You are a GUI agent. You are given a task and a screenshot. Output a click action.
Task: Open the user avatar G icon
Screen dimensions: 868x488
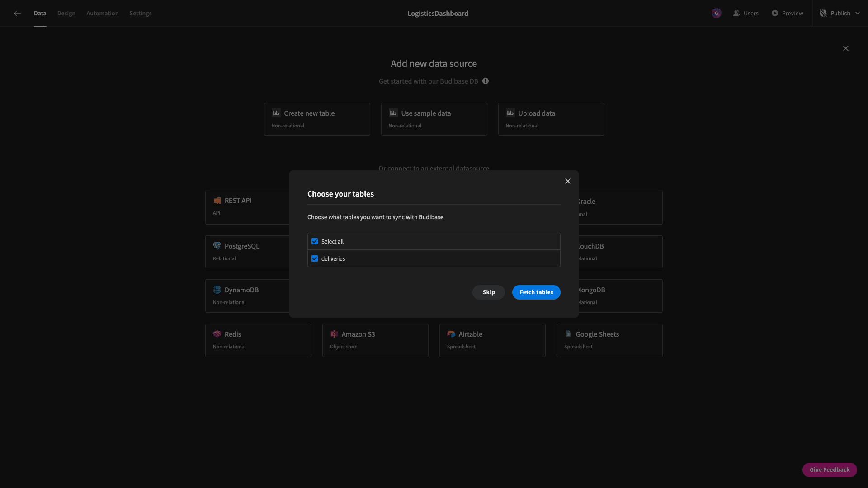716,14
